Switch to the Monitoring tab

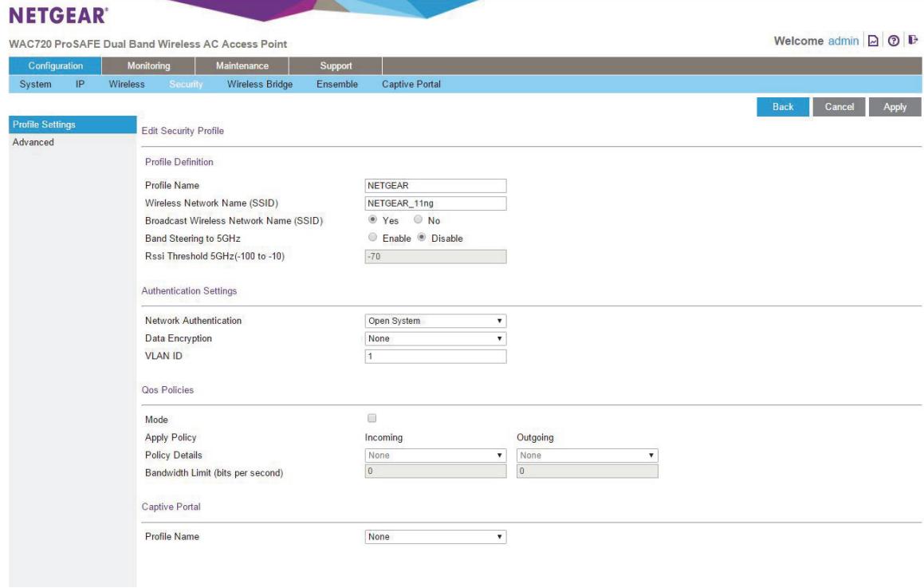click(x=148, y=65)
